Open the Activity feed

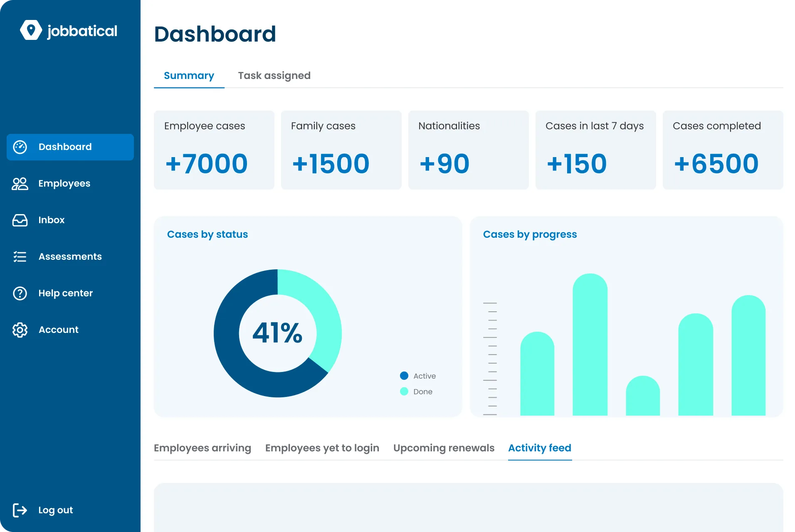point(539,448)
